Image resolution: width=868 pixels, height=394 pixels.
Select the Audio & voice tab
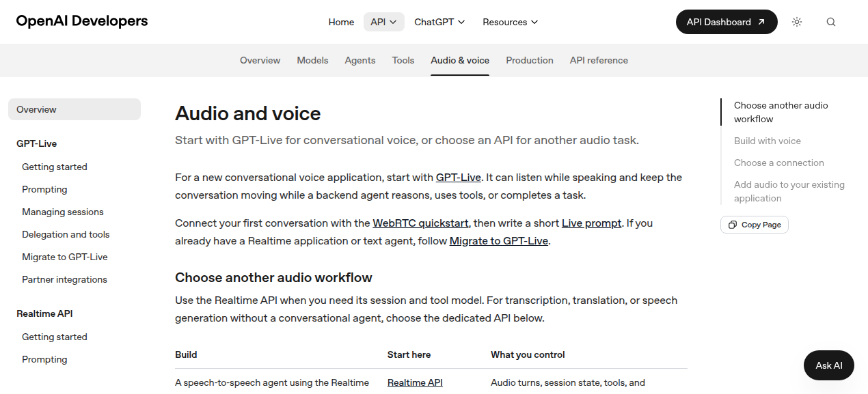click(x=460, y=60)
